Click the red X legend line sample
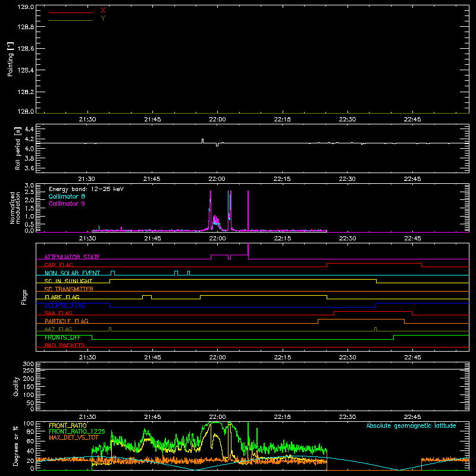The image size is (476, 476). click(x=71, y=12)
